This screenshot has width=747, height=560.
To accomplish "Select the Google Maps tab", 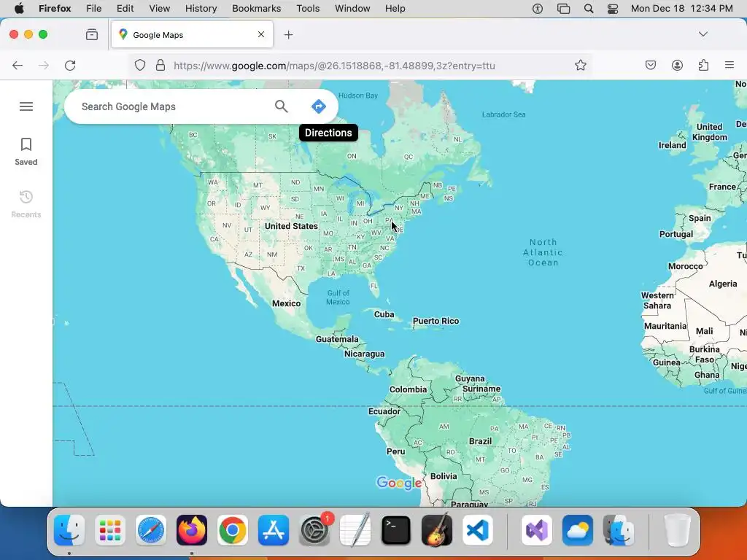I will click(x=192, y=34).
